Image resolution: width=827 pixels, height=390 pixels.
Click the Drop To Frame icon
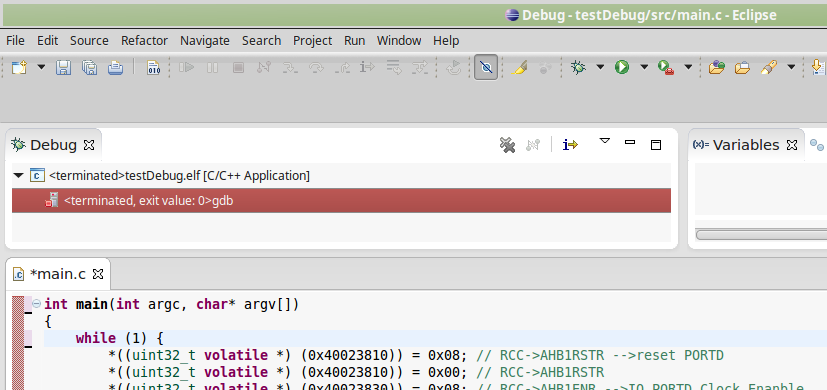[394, 68]
